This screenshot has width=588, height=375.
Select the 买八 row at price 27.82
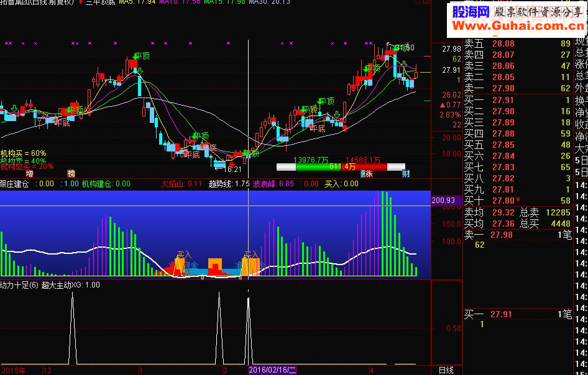click(518, 178)
